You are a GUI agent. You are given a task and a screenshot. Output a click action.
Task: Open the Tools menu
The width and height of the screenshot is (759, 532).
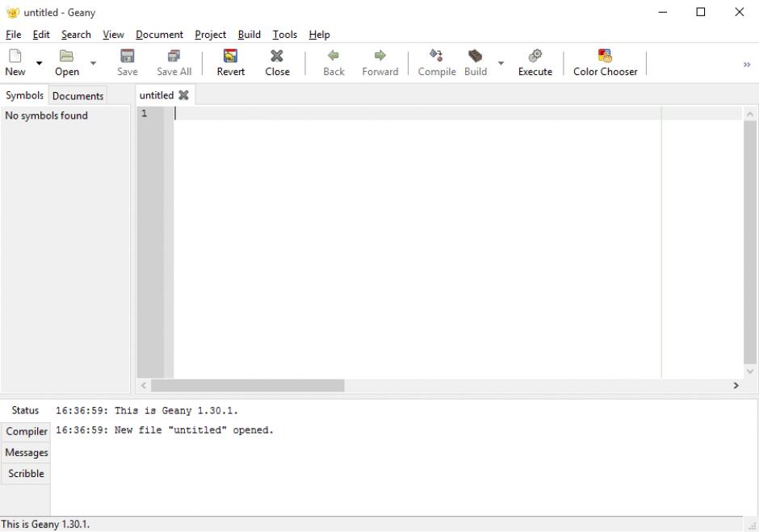point(284,35)
